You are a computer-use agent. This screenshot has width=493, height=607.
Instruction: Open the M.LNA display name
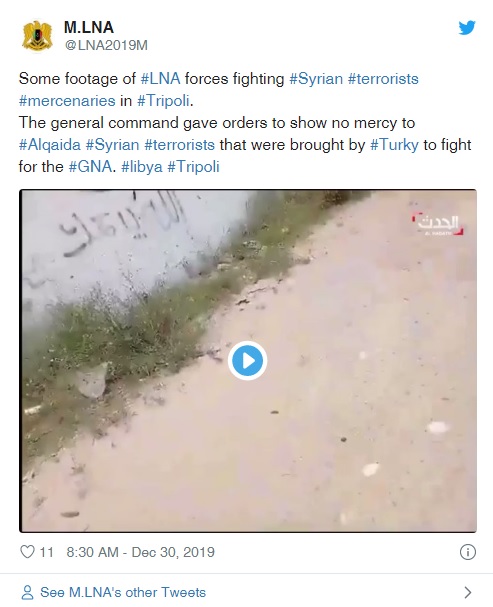(x=89, y=27)
